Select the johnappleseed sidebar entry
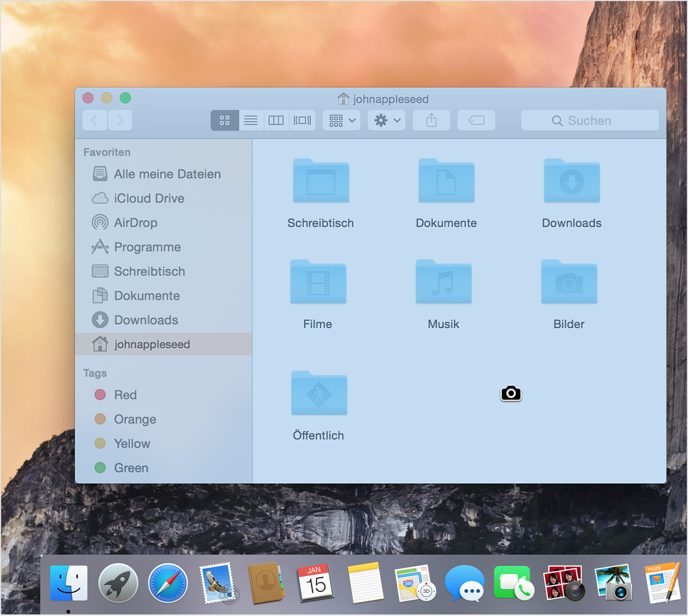Screen dimensions: 688x616 [x=152, y=344]
